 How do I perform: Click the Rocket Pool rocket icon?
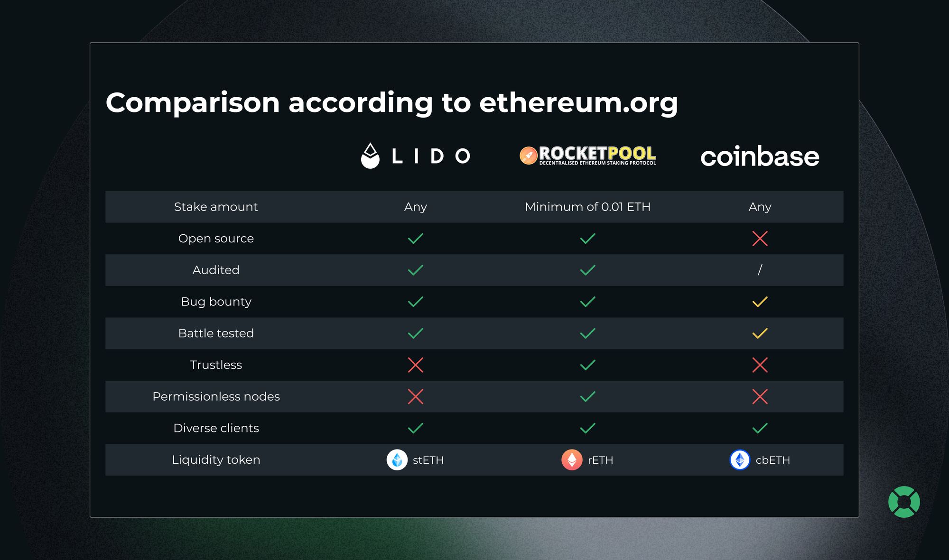pyautogui.click(x=528, y=156)
